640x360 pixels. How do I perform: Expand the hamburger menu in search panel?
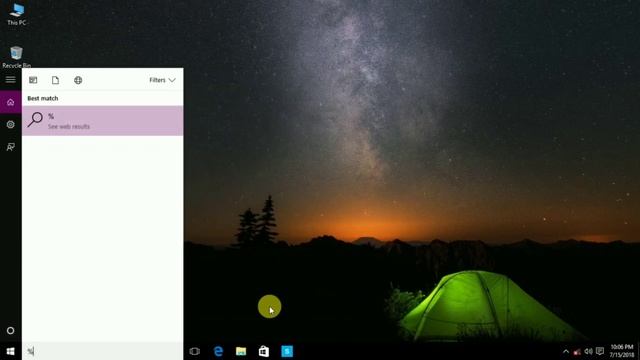point(11,80)
